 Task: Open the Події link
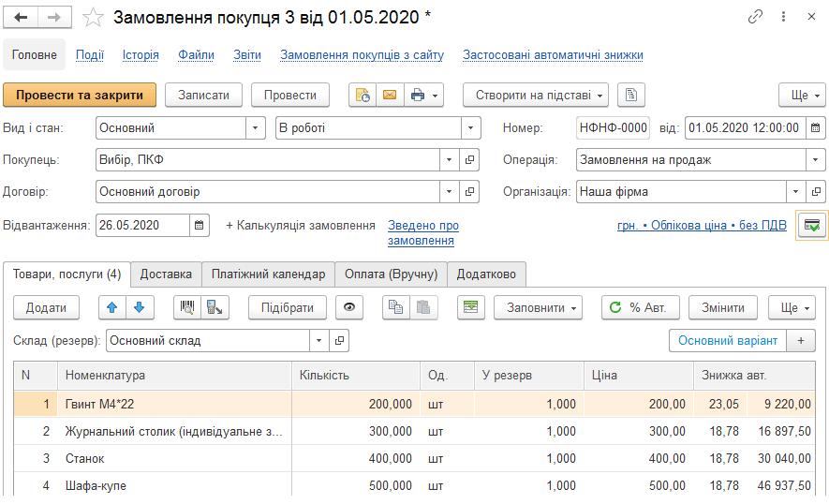pos(90,55)
